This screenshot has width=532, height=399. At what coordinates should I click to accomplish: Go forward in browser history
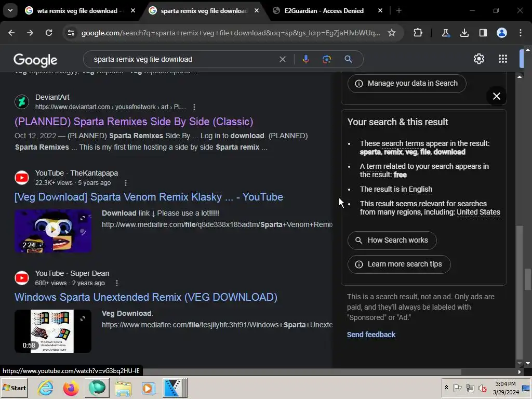[30, 33]
